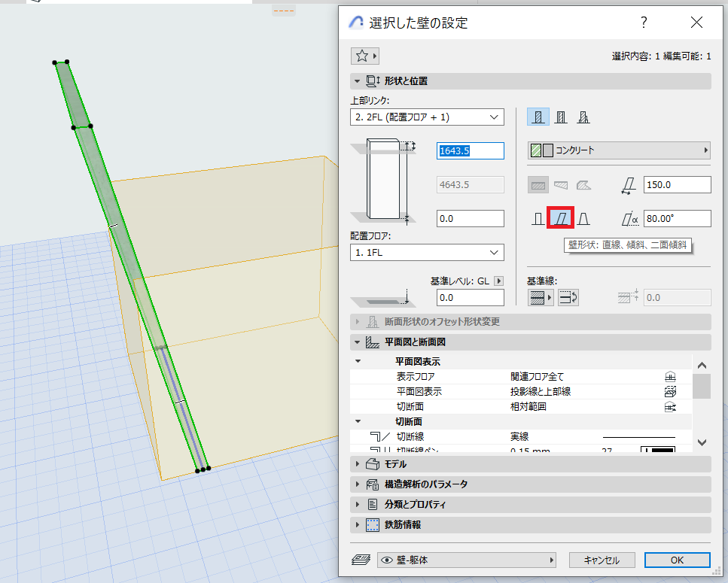Open the 壁-躯体 layer dropdown
Image resolution: width=728 pixels, height=583 pixels.
coord(467,560)
